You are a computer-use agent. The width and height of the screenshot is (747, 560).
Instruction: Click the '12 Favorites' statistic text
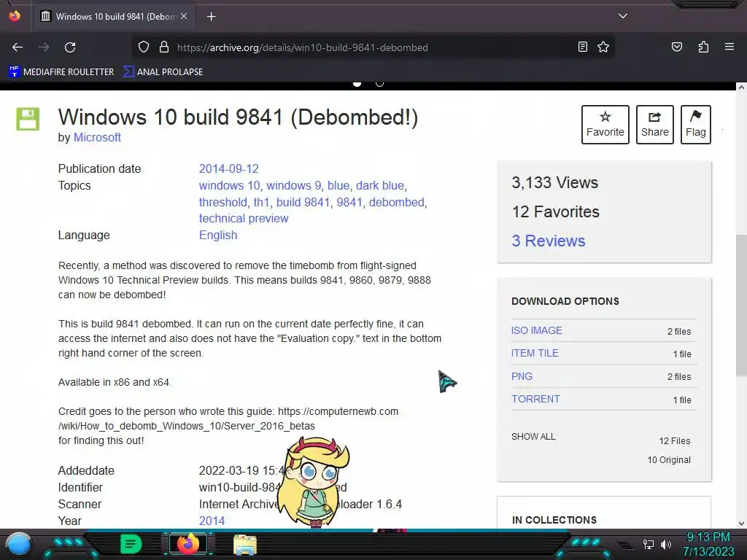coord(555,211)
